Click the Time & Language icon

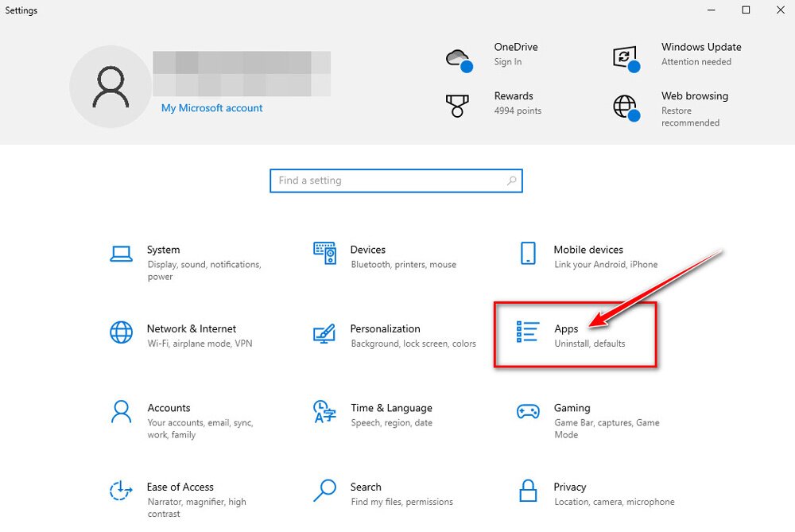click(324, 411)
